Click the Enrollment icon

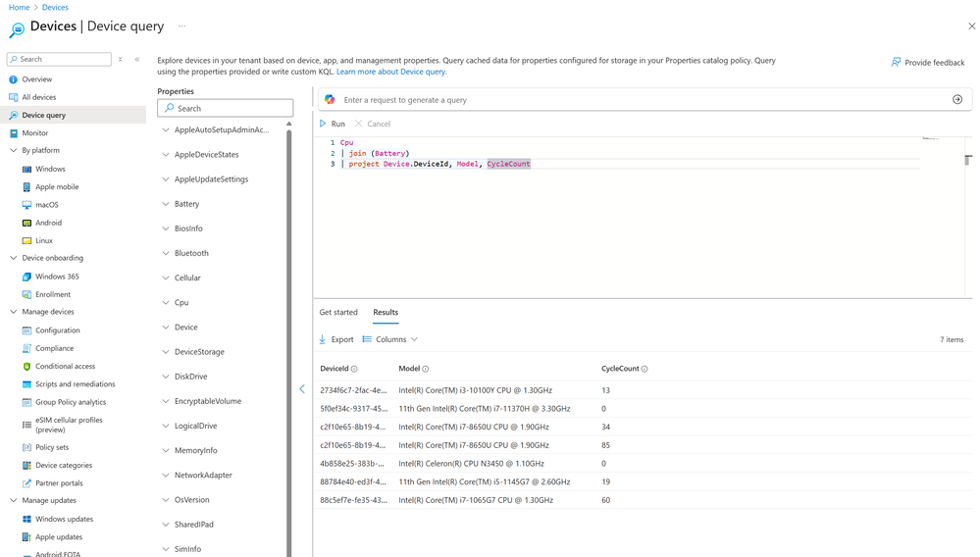[x=26, y=295]
